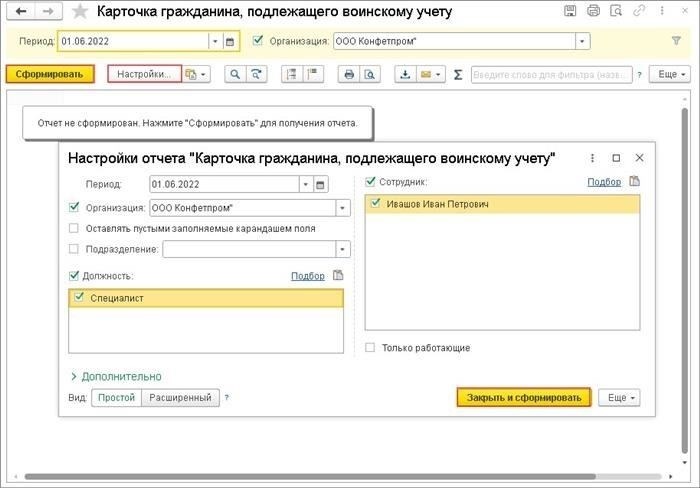Add report to favorites with star icon
This screenshot has height=488, width=700.
[x=80, y=12]
